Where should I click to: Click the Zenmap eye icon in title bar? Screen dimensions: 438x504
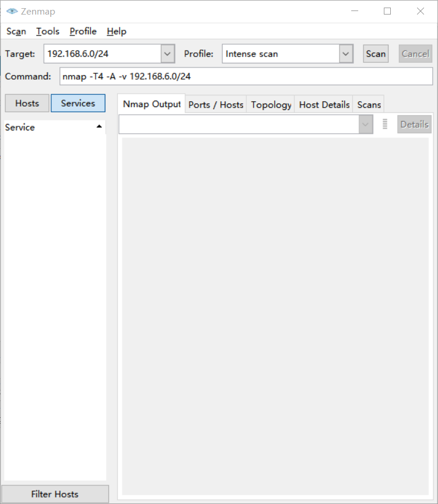(12, 11)
